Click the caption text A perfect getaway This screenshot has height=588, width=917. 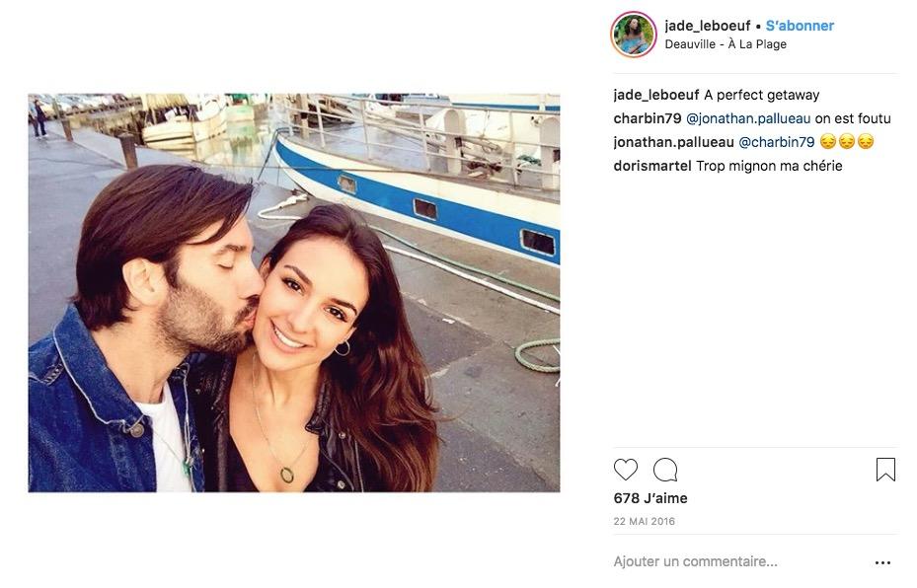pyautogui.click(x=761, y=95)
